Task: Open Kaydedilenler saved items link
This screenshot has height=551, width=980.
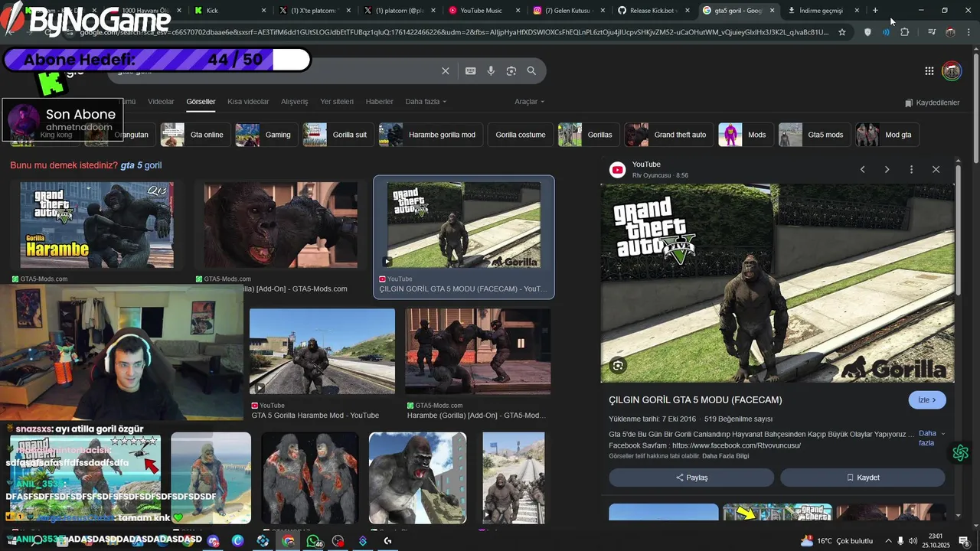Action: point(932,103)
